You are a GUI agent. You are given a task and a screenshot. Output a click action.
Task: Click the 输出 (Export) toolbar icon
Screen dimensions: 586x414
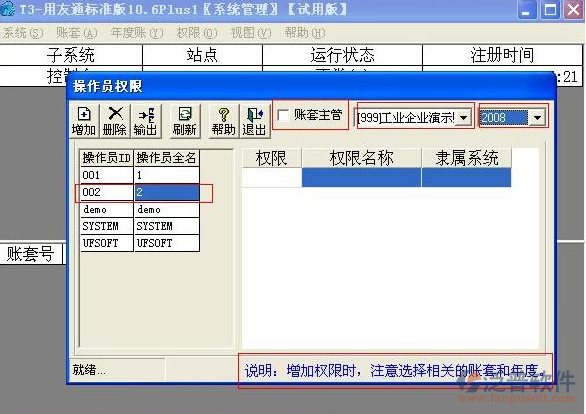tap(146, 114)
